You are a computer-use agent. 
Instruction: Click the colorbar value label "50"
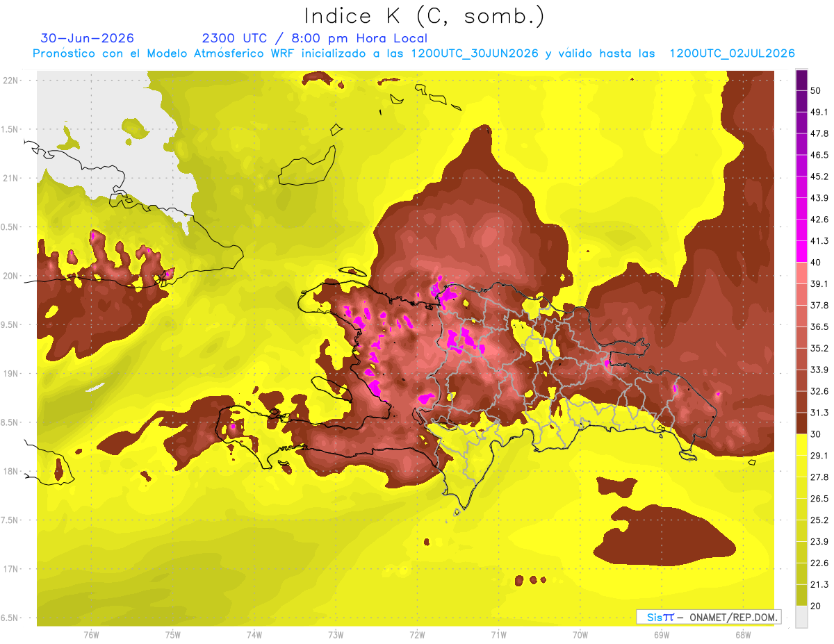pos(817,90)
